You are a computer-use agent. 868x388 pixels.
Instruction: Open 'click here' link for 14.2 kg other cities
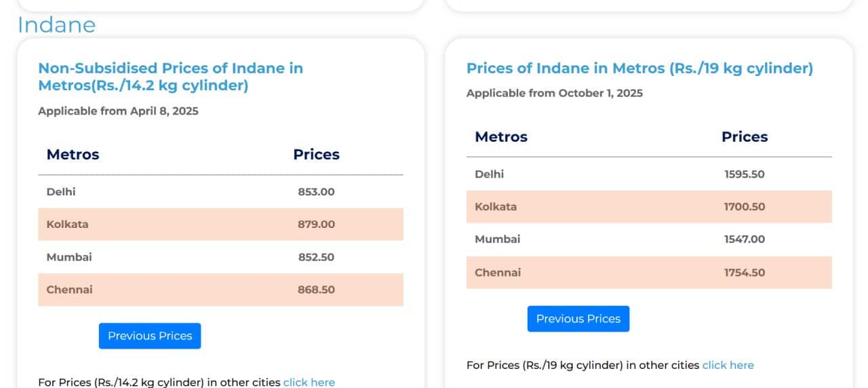tap(309, 382)
